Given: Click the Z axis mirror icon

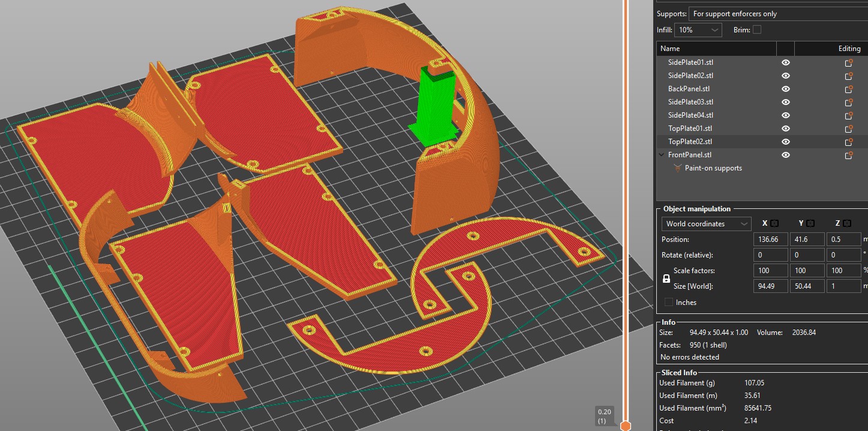Looking at the screenshot, I should pos(846,223).
